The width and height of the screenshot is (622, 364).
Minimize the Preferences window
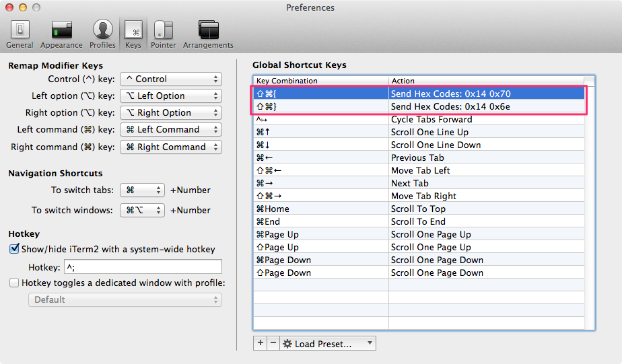click(x=23, y=7)
